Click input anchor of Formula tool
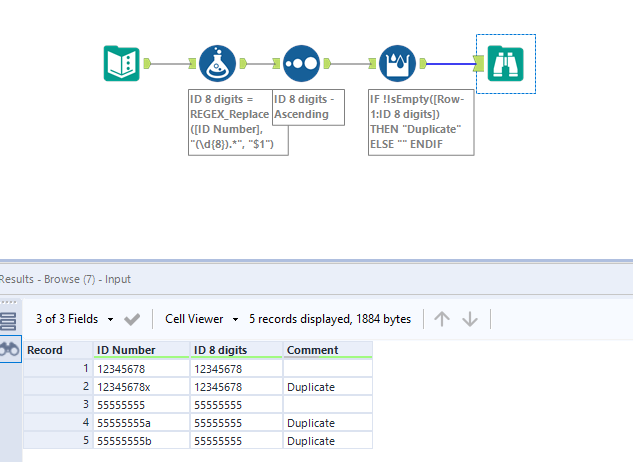Image resolution: width=633 pixels, height=462 pixels. (192, 63)
